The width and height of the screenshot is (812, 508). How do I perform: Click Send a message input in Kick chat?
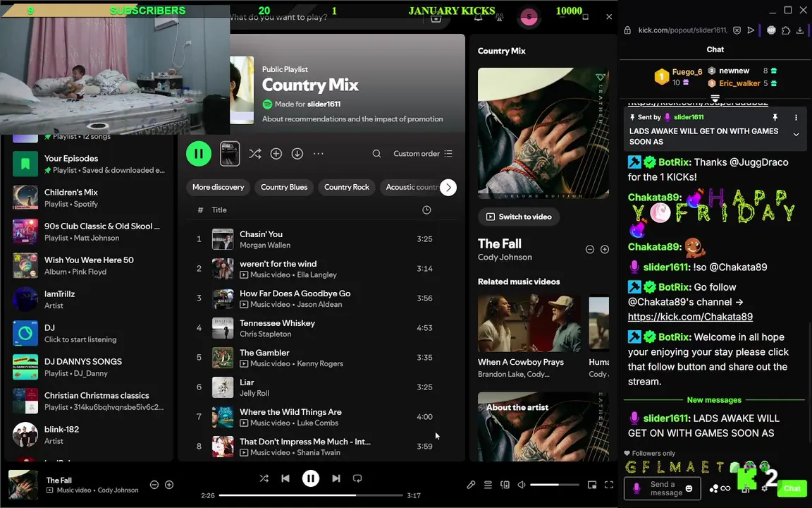tap(663, 488)
